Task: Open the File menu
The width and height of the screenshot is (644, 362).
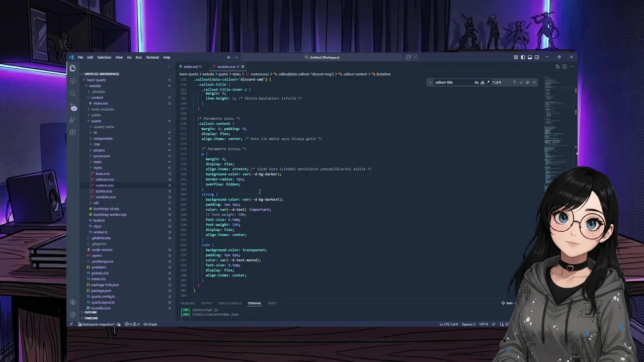Action: coord(80,57)
